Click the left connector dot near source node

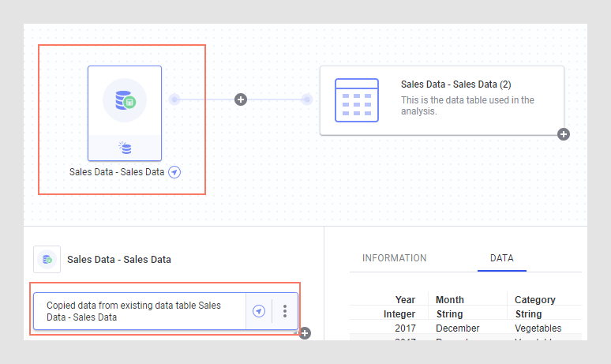[x=174, y=99]
